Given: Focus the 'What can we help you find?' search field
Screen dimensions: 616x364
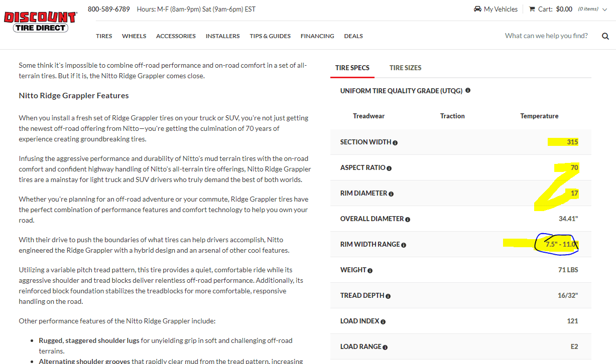Looking at the screenshot, I should [x=546, y=36].
